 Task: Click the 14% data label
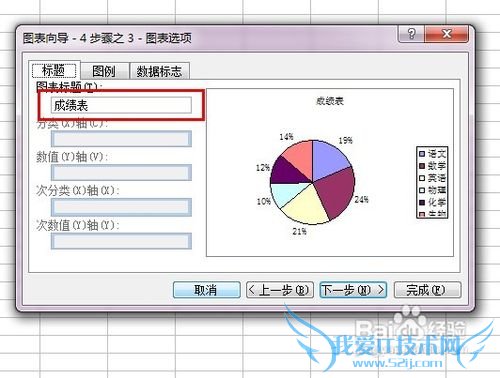[286, 137]
